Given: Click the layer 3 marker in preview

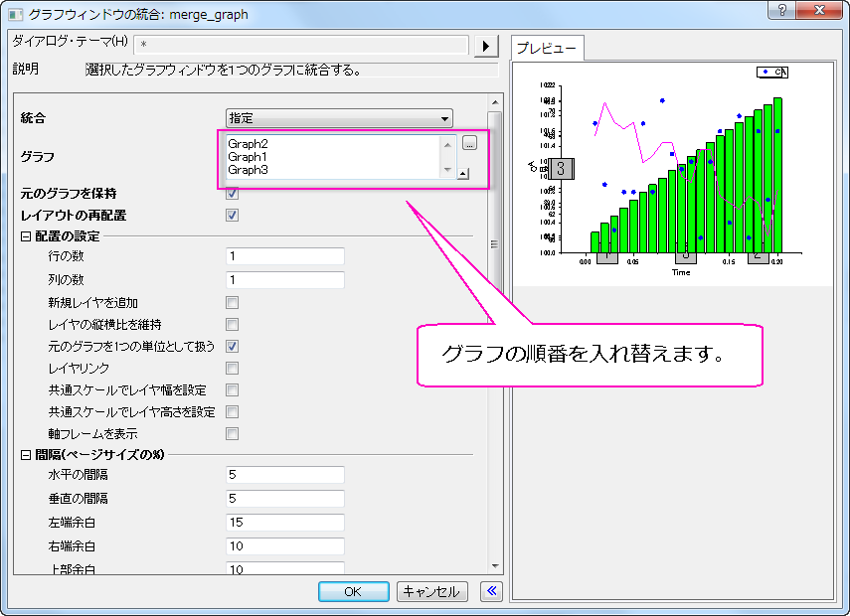Looking at the screenshot, I should pyautogui.click(x=561, y=169).
